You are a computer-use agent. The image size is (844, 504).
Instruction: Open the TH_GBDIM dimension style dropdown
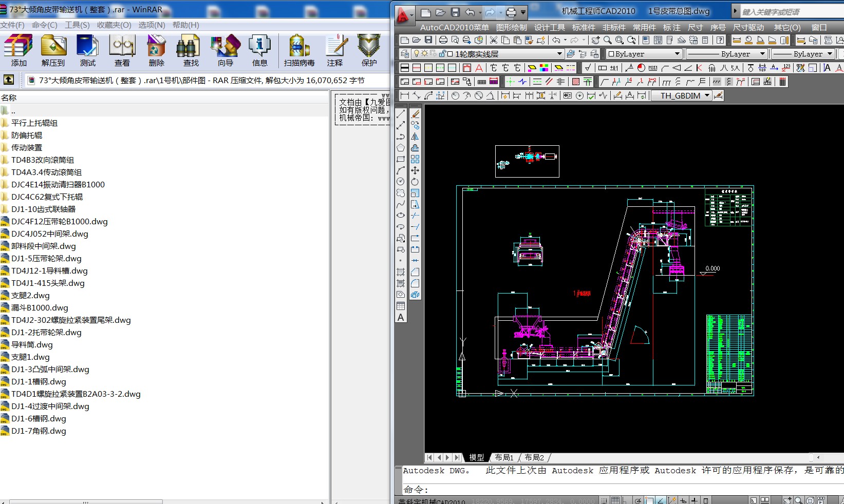681,95
